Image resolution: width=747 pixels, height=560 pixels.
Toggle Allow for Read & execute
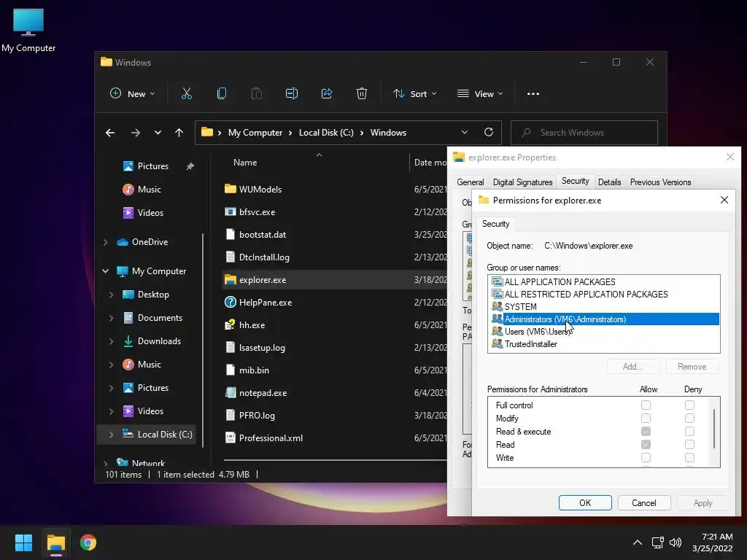[646, 432]
